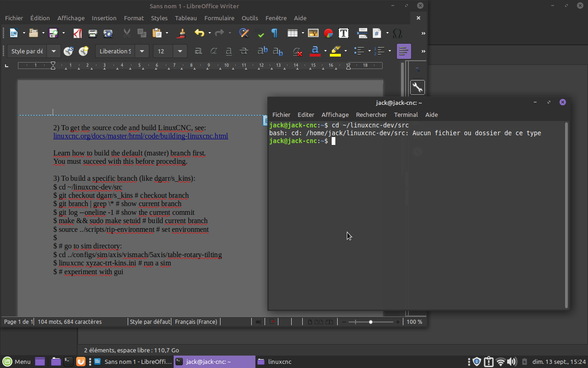Open Writer Édition menu

coord(40,18)
